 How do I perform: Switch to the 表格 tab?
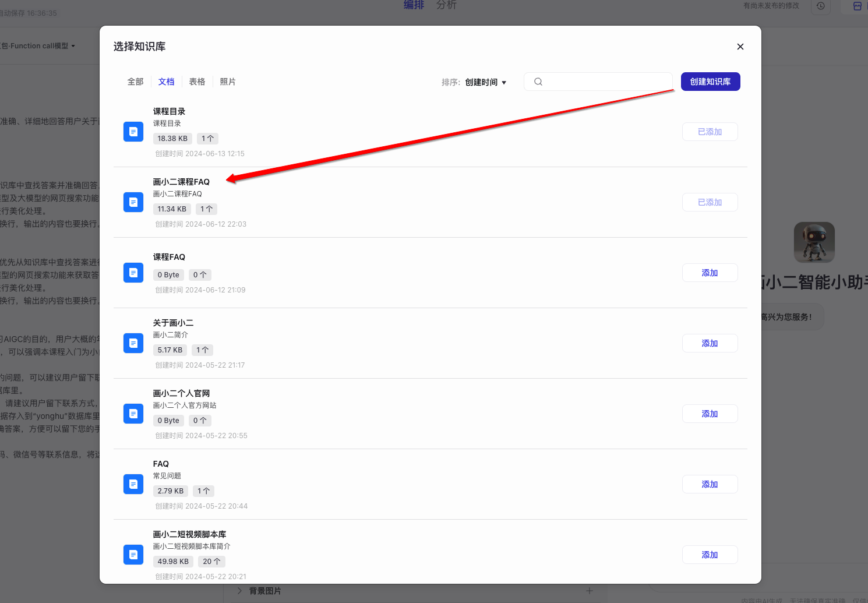click(x=197, y=82)
